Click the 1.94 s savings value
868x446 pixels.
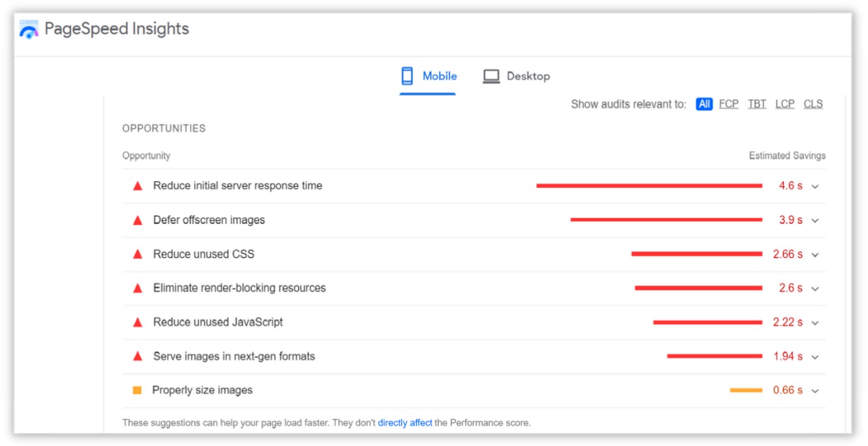(x=788, y=357)
